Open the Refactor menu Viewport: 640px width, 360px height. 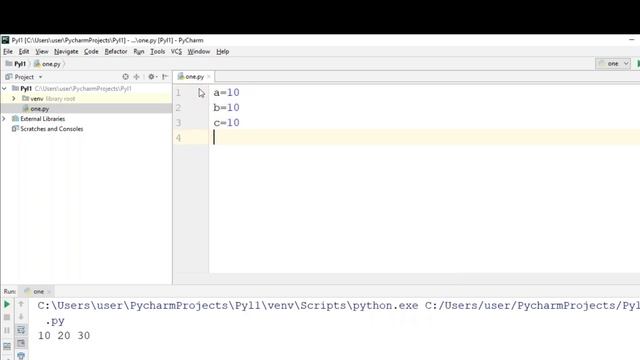[116, 51]
